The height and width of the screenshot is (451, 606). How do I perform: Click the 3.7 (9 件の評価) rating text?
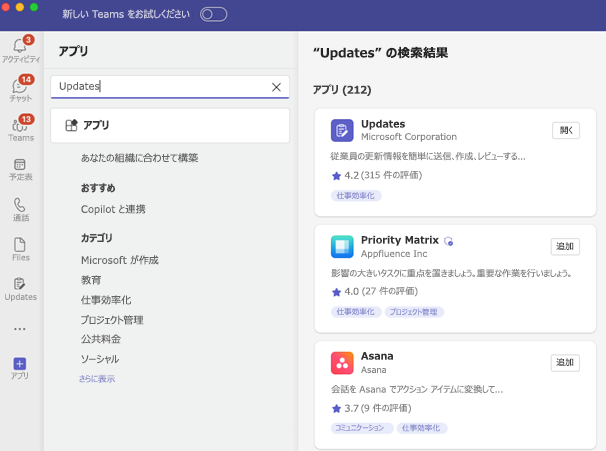[x=378, y=408]
